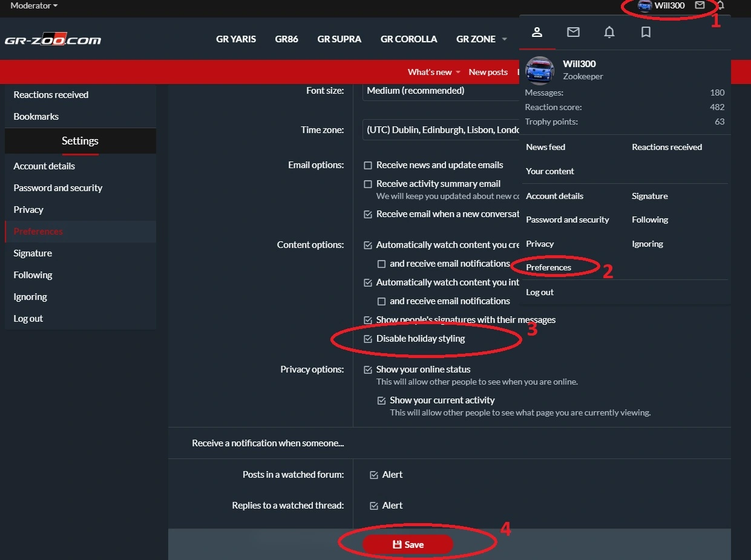Open the Moderator dropdown in top bar

pyautogui.click(x=34, y=5)
